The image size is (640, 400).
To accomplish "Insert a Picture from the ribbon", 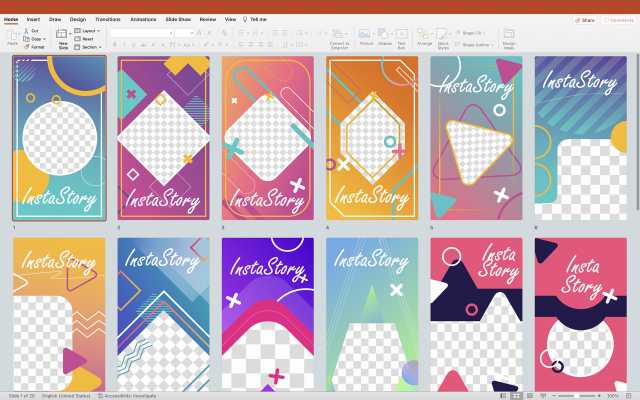I will [366, 36].
